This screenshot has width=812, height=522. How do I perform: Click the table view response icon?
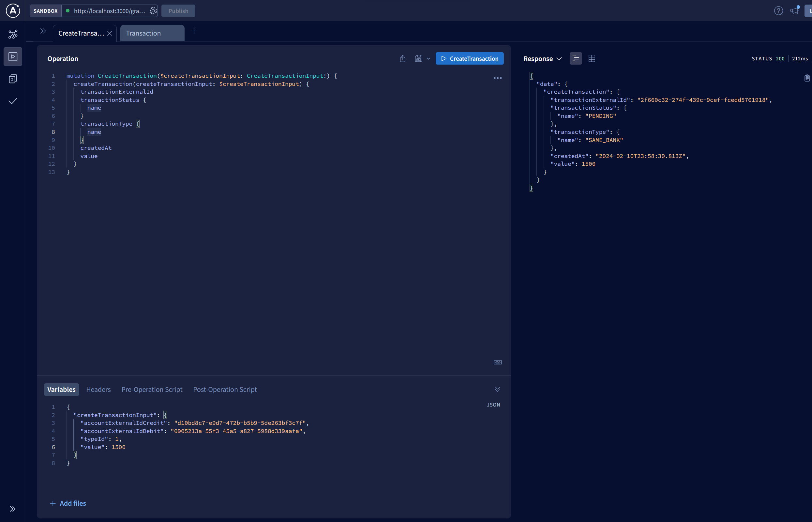pyautogui.click(x=592, y=59)
